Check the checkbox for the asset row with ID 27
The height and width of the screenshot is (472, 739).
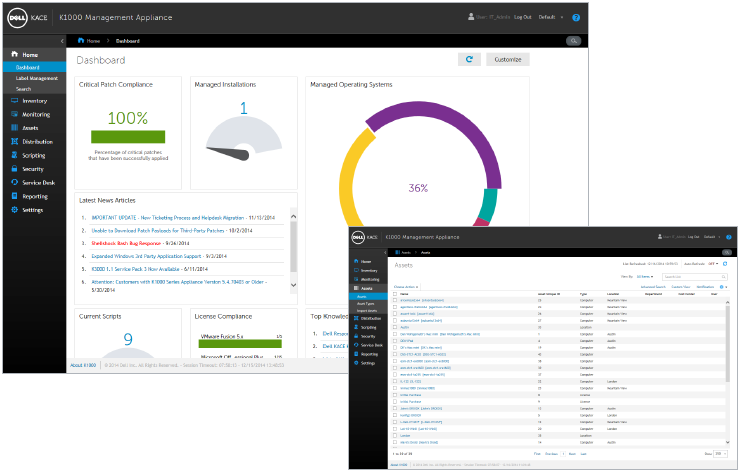(395, 321)
